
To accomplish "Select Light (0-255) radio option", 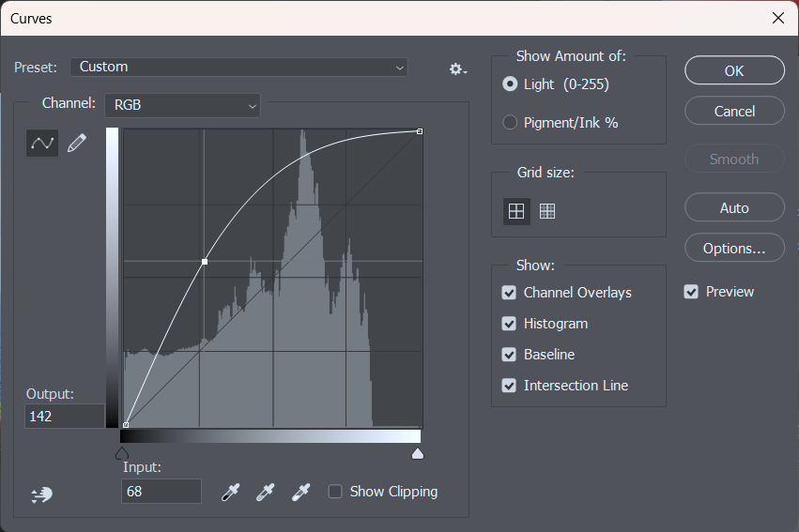I will pos(510,84).
